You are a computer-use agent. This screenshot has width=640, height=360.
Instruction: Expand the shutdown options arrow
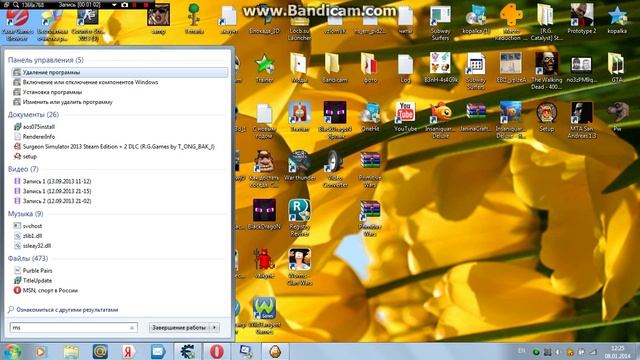coord(215,327)
